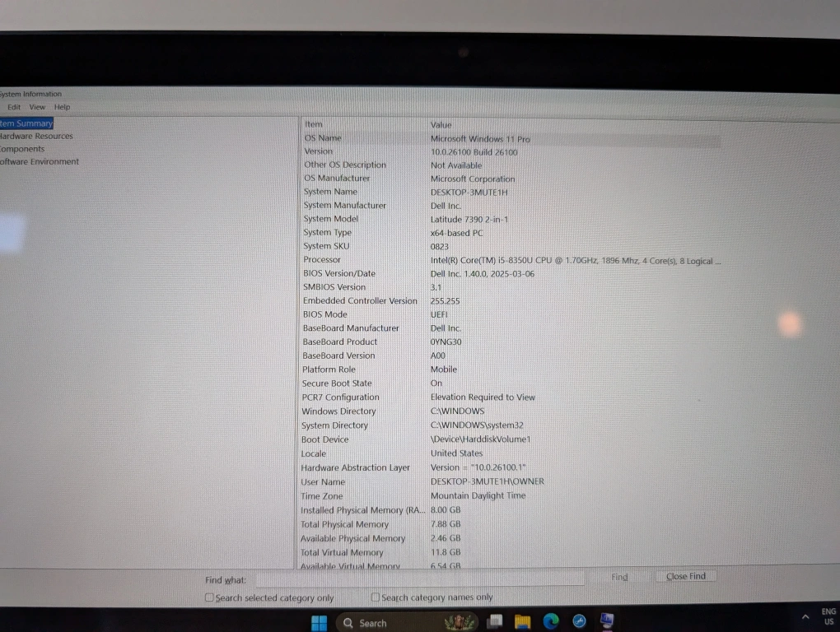Image resolution: width=840 pixels, height=632 pixels.
Task: Open the ENG US language switcher
Action: pyautogui.click(x=828, y=616)
